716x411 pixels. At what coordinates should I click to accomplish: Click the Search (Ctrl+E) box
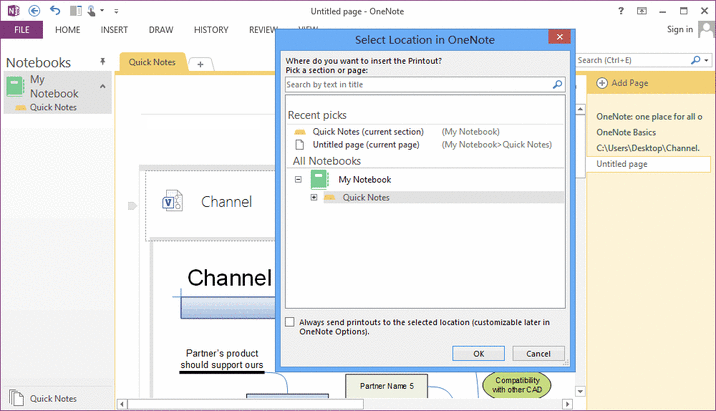click(632, 60)
